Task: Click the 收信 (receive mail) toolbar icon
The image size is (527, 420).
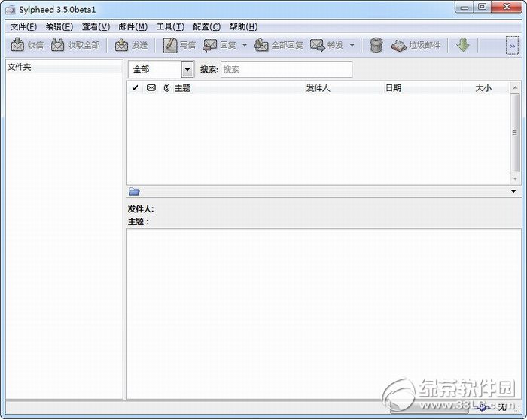Action: [17, 45]
